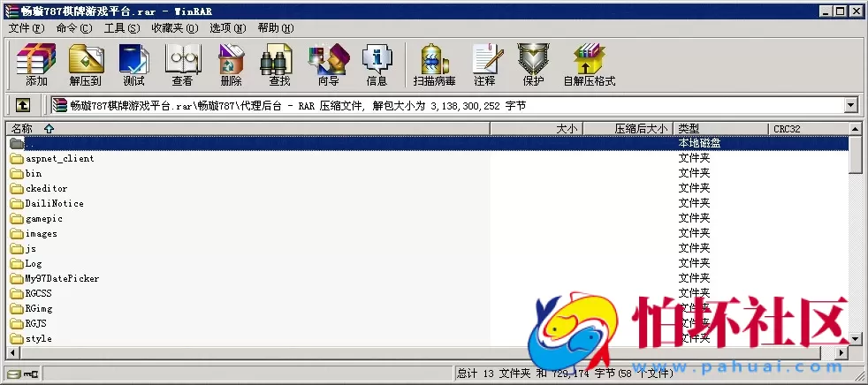
Task: Run the Test (测试) archive tool
Action: tap(134, 64)
